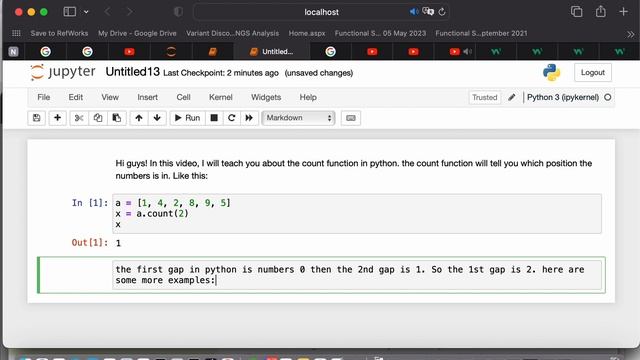Click the tab audio speaker icon in address bar
The height and width of the screenshot is (360, 640).
414,12
